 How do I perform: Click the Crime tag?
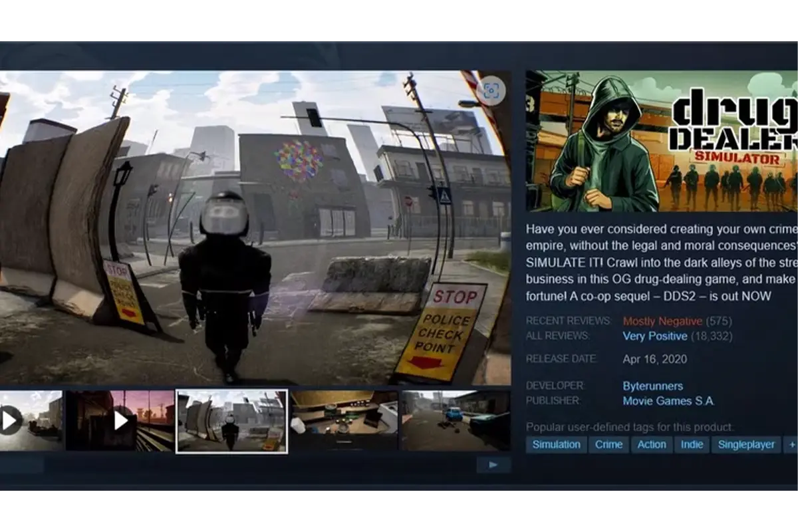tap(608, 445)
